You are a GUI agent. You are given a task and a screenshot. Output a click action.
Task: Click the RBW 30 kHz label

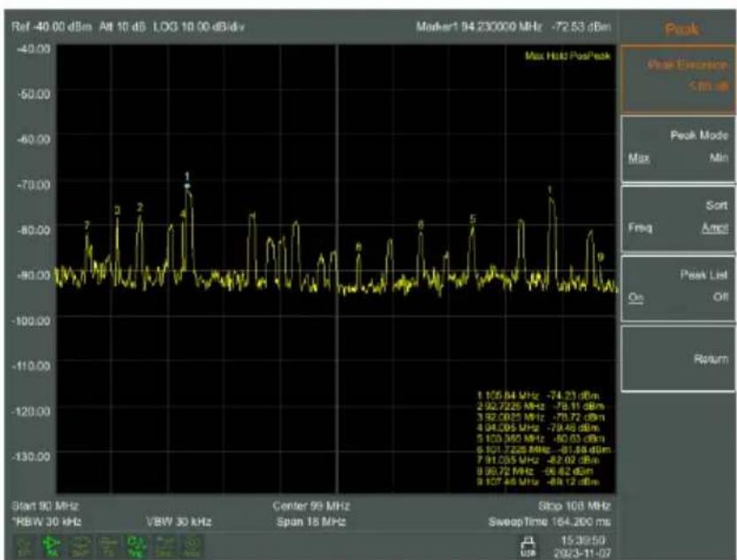click(x=47, y=521)
